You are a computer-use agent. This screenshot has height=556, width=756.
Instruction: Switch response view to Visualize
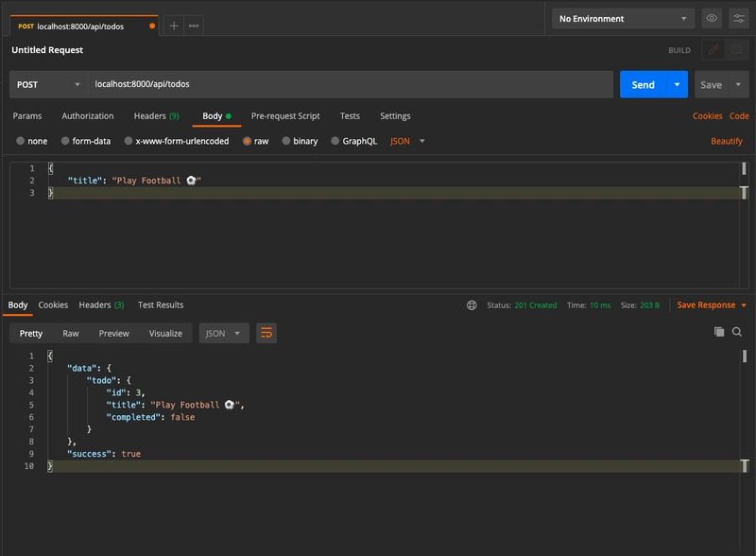pyautogui.click(x=165, y=334)
